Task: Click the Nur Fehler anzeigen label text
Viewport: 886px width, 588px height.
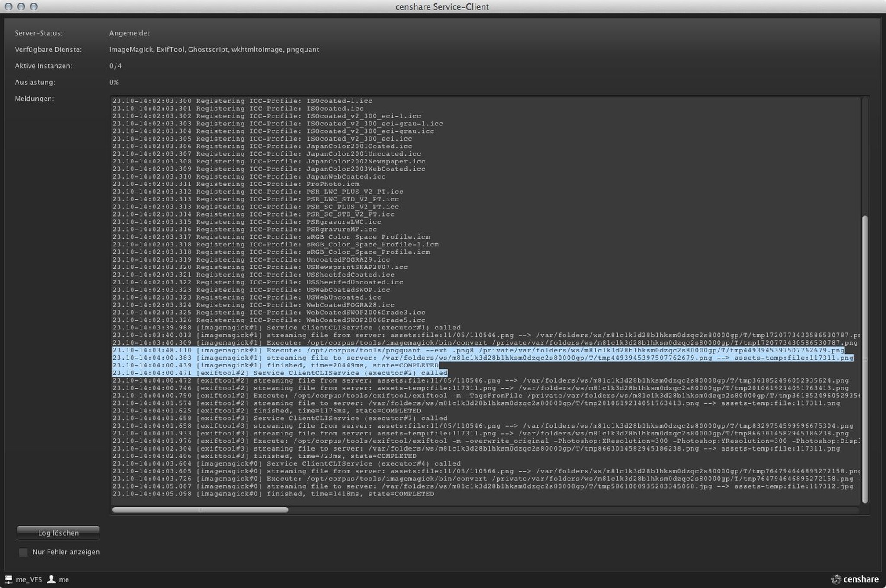Action: pos(66,552)
